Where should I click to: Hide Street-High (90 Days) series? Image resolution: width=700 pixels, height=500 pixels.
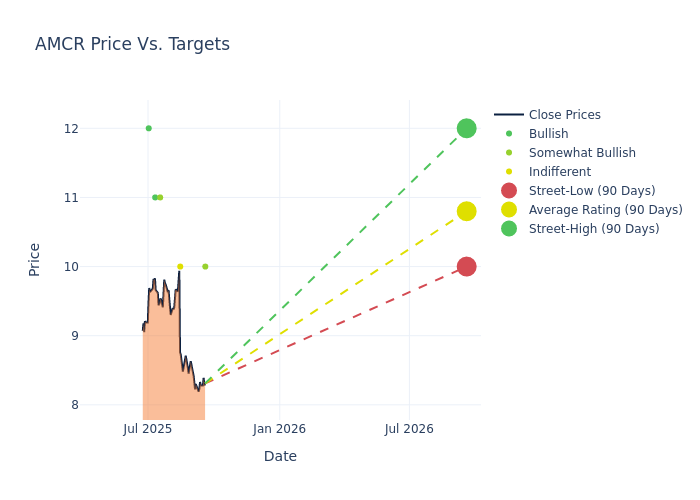click(594, 229)
